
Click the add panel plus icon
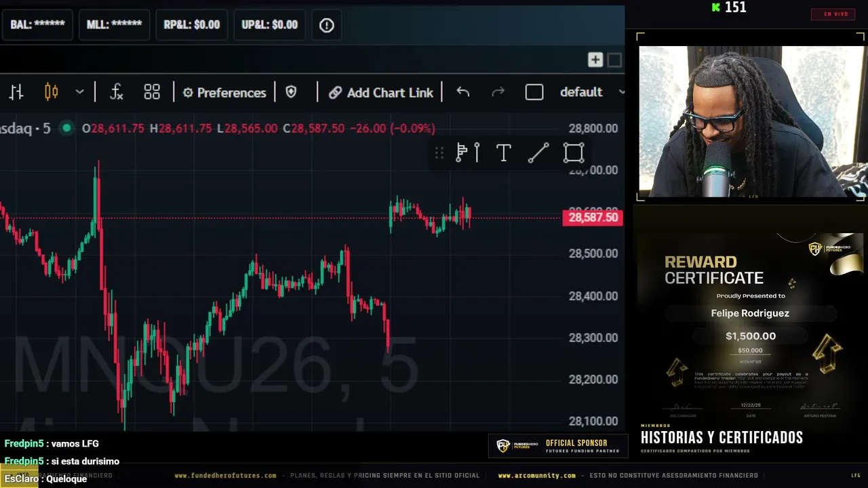pos(595,60)
